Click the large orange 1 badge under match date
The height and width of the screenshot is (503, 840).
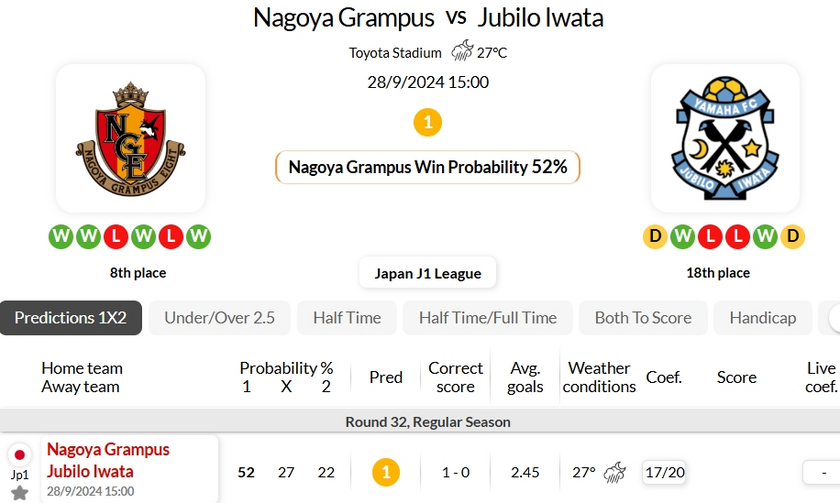pyautogui.click(x=427, y=123)
